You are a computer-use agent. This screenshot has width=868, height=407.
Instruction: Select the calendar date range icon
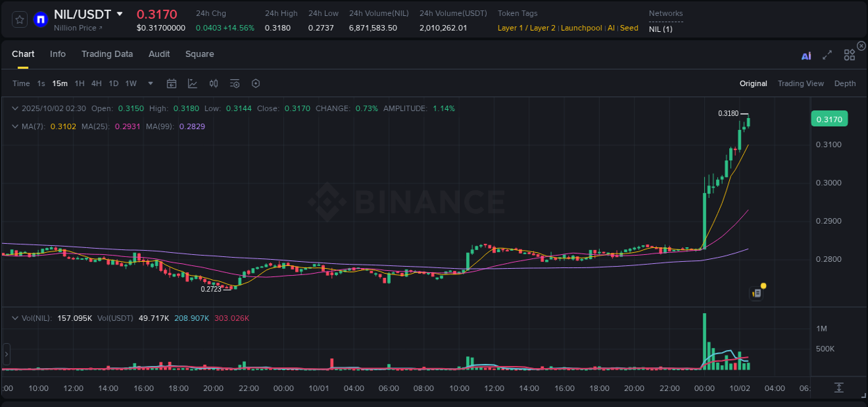click(x=172, y=83)
